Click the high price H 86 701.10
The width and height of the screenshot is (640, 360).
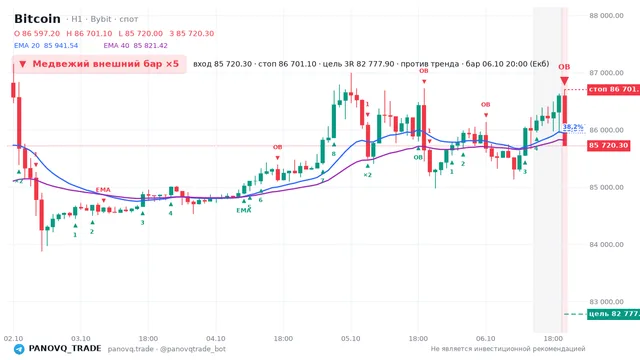click(x=89, y=33)
